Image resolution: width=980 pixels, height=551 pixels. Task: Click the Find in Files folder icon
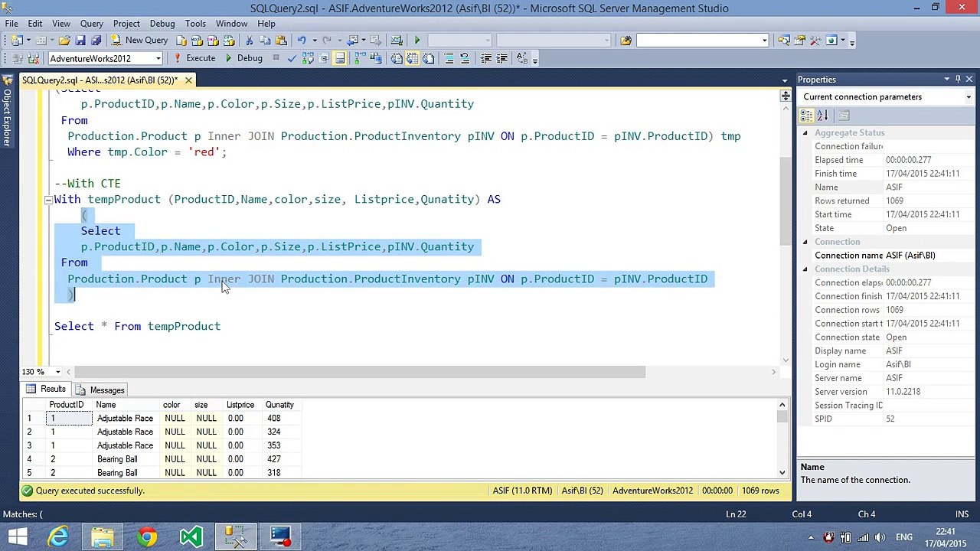click(x=626, y=41)
